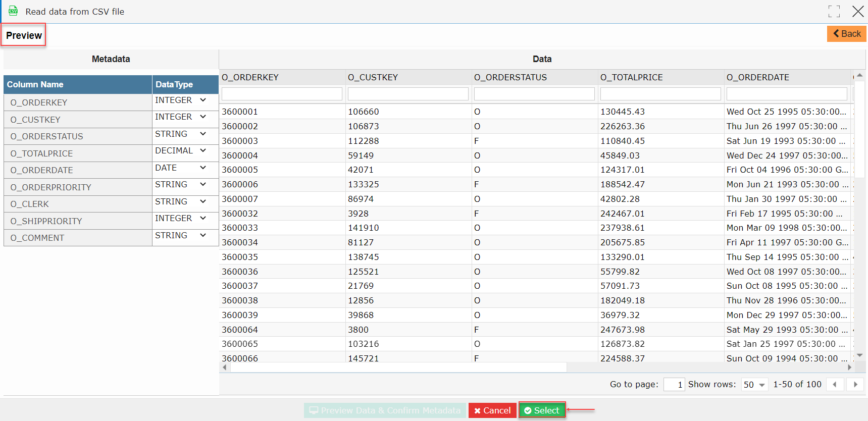
Task: Click the O_TOTALPRICE filter input box
Action: [x=660, y=94]
